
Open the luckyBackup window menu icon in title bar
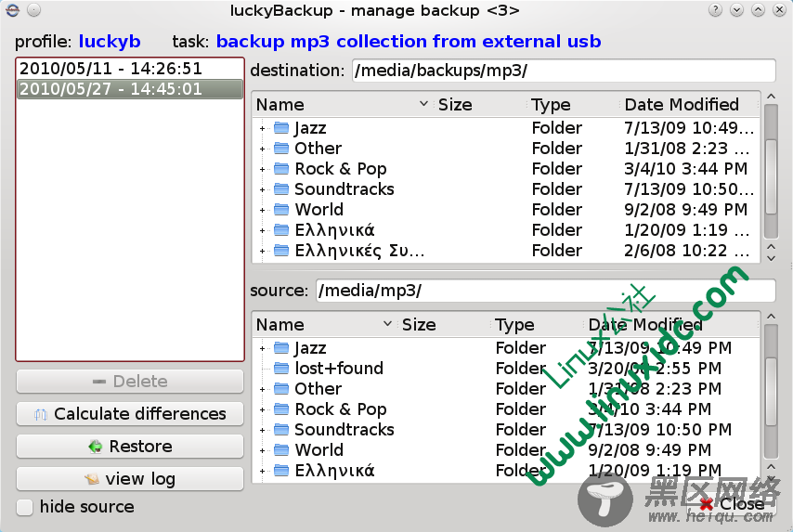point(12,10)
